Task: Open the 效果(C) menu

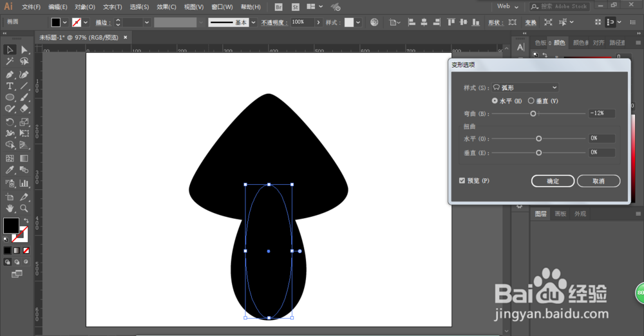Action: coord(166,7)
